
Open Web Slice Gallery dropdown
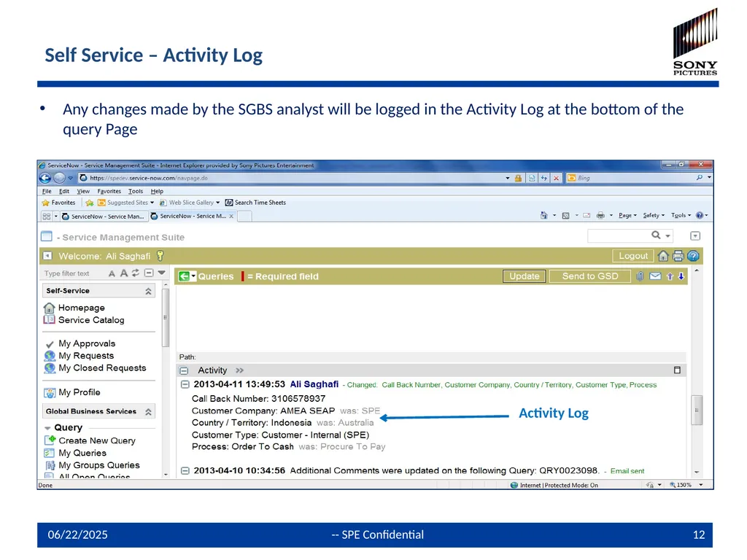[217, 203]
